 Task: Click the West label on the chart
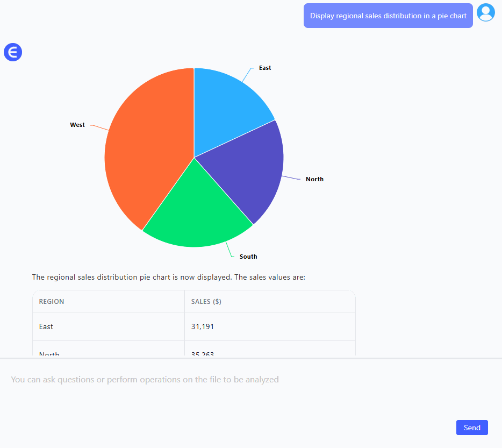pyautogui.click(x=77, y=125)
